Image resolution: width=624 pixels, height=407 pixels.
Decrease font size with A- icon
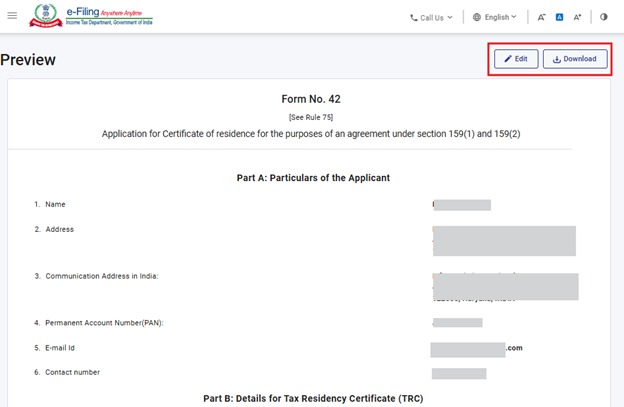pyautogui.click(x=541, y=17)
